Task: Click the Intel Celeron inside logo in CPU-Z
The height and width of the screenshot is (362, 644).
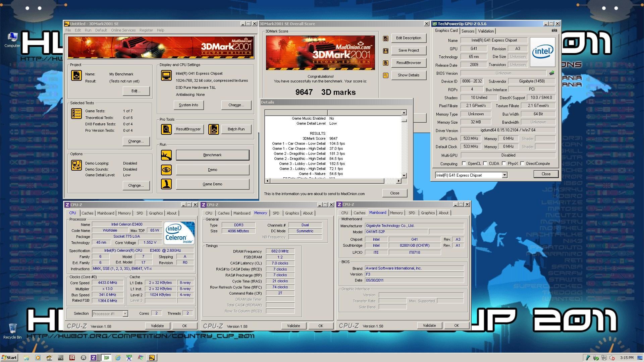Action: tap(179, 233)
